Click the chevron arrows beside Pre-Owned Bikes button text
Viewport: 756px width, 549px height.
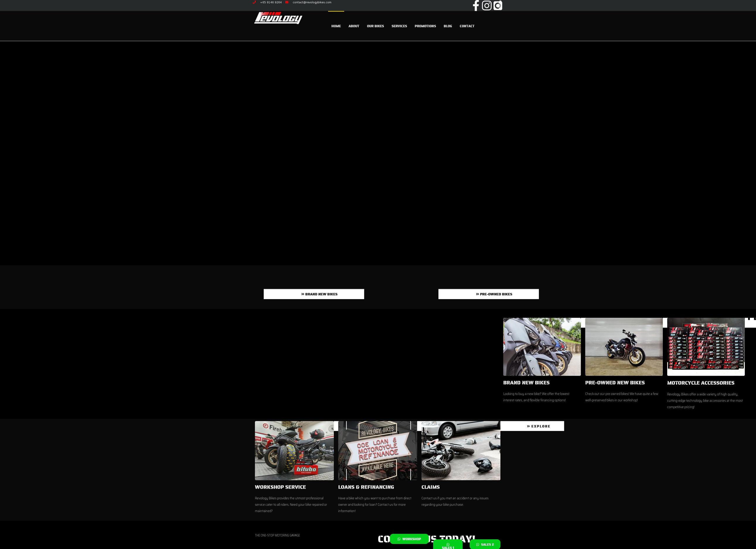click(x=477, y=294)
